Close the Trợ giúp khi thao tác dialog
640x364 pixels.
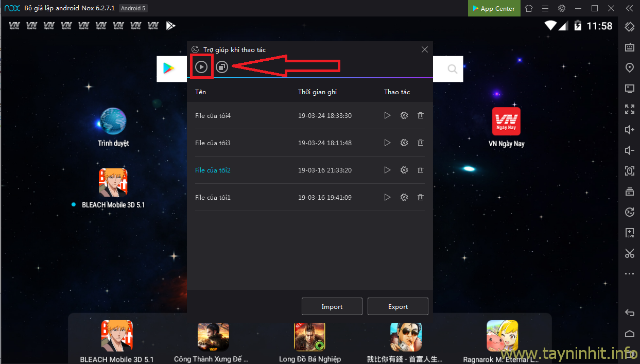point(425,49)
